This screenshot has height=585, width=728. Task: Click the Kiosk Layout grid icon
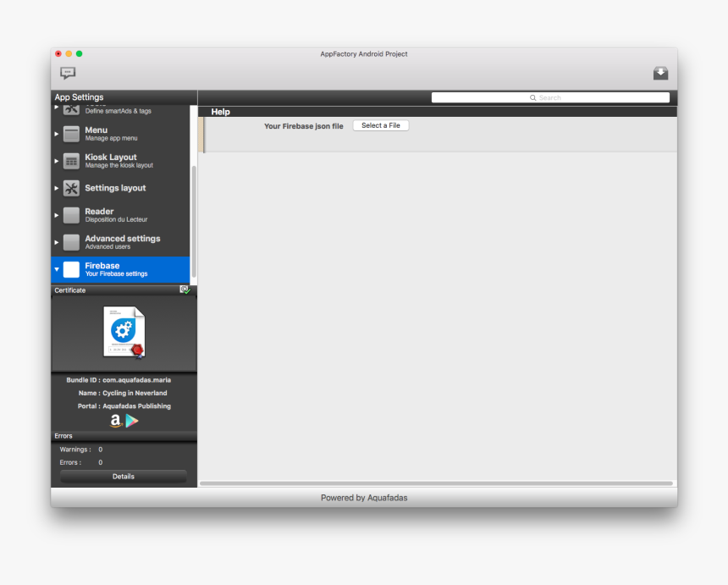coord(71,161)
